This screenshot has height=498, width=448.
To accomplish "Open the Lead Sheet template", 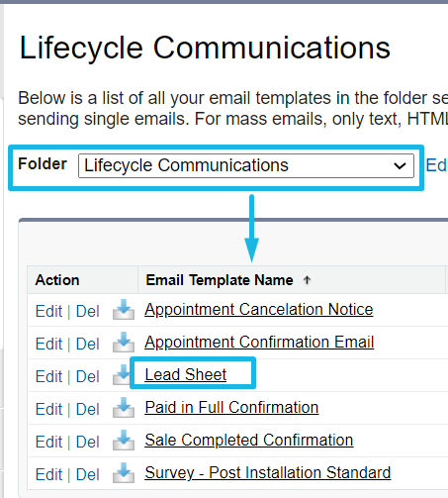I will pyautogui.click(x=186, y=375).
